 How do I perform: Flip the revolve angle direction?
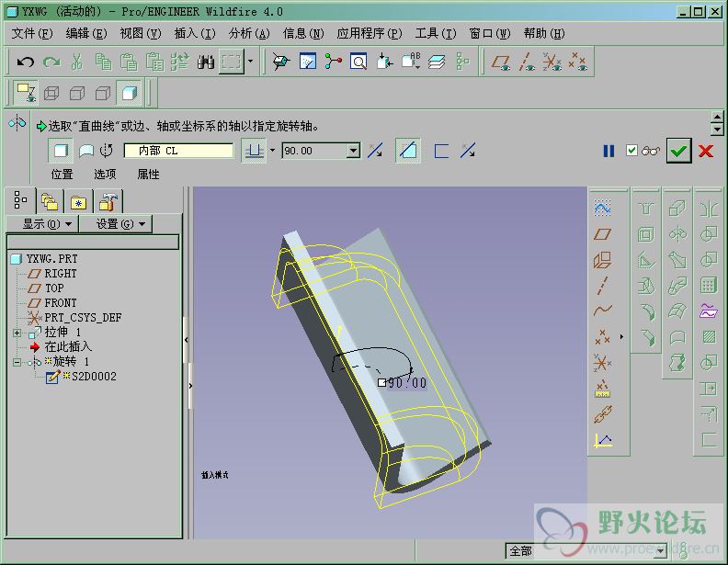(375, 151)
